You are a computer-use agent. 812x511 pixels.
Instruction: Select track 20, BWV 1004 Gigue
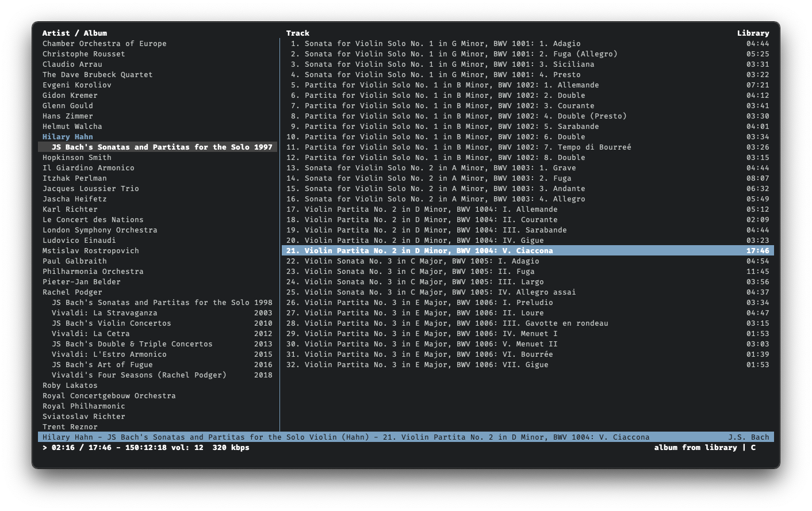point(527,241)
